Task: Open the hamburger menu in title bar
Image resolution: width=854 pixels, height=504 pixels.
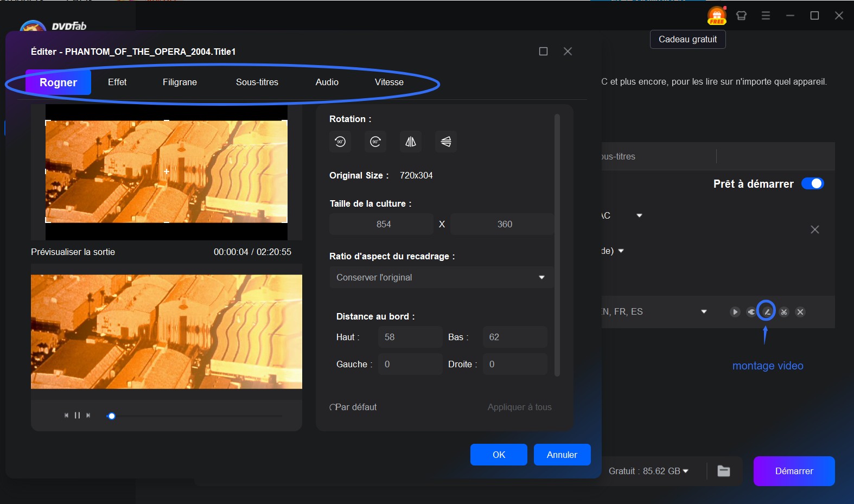Action: pyautogui.click(x=766, y=16)
